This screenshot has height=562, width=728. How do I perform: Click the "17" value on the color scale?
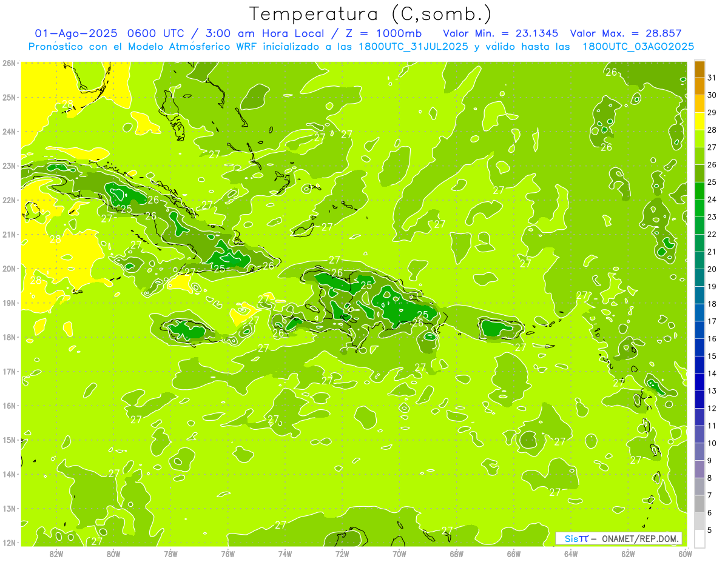[x=712, y=321]
